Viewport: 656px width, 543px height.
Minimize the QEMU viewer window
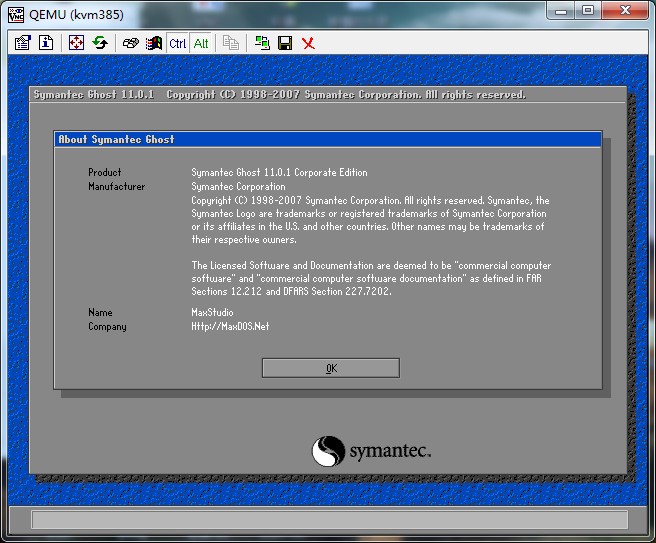tap(561, 11)
